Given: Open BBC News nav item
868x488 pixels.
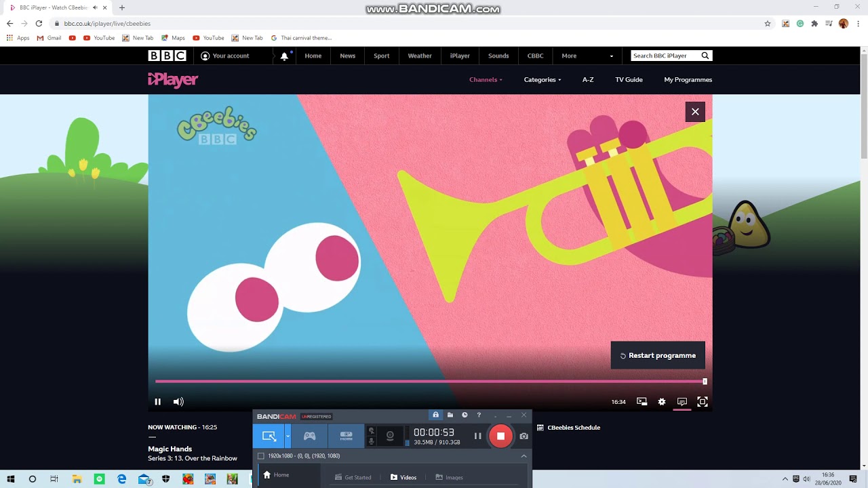Looking at the screenshot, I should point(348,56).
